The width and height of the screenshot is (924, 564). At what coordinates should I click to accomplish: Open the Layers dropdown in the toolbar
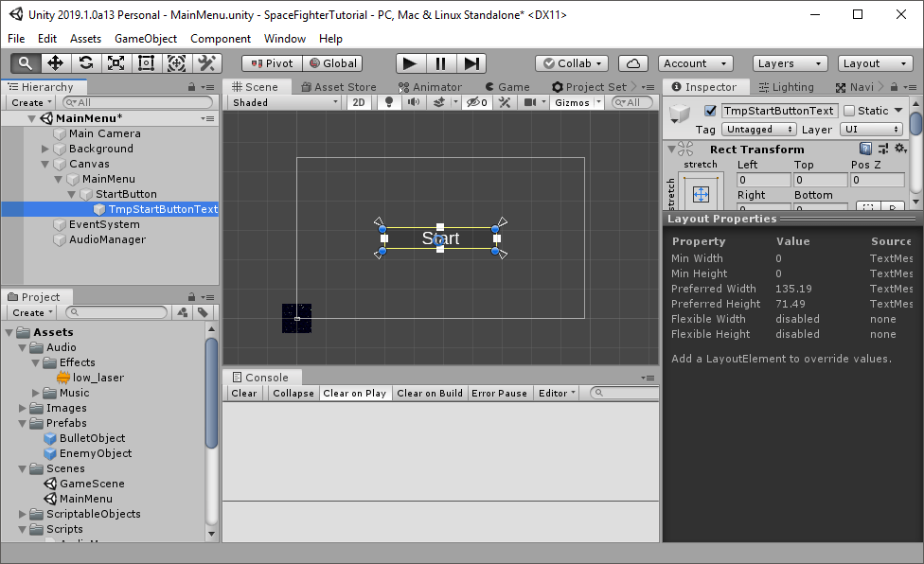(789, 63)
